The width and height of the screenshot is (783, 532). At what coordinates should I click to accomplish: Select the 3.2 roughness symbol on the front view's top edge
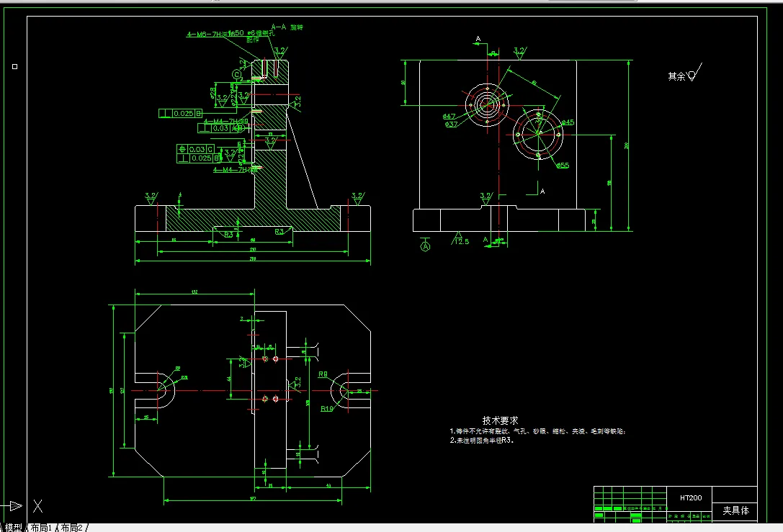(x=519, y=53)
